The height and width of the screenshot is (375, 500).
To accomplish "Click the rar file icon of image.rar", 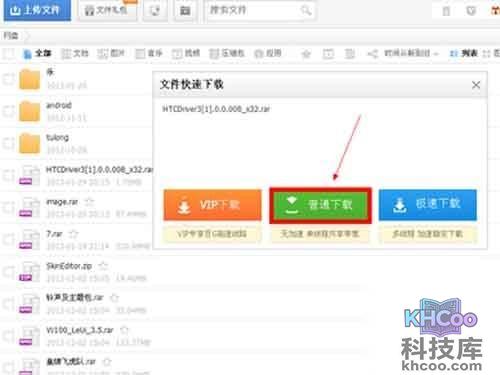I will [x=29, y=207].
